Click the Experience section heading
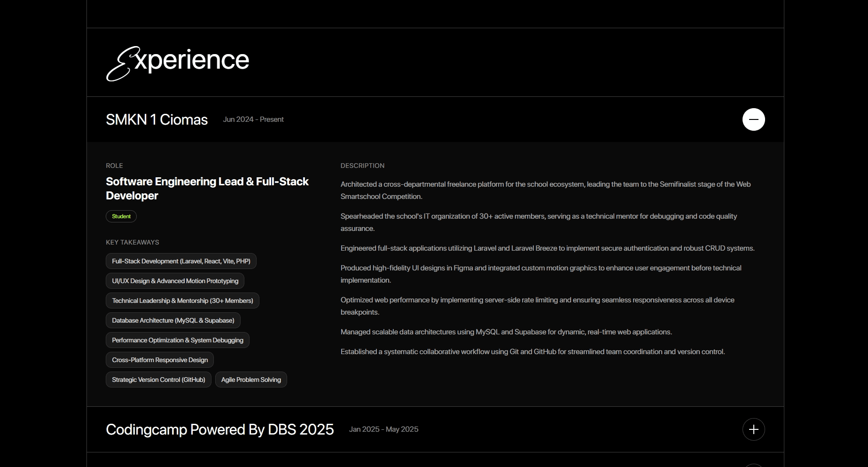Screen dimensions: 868x467 click(178, 62)
